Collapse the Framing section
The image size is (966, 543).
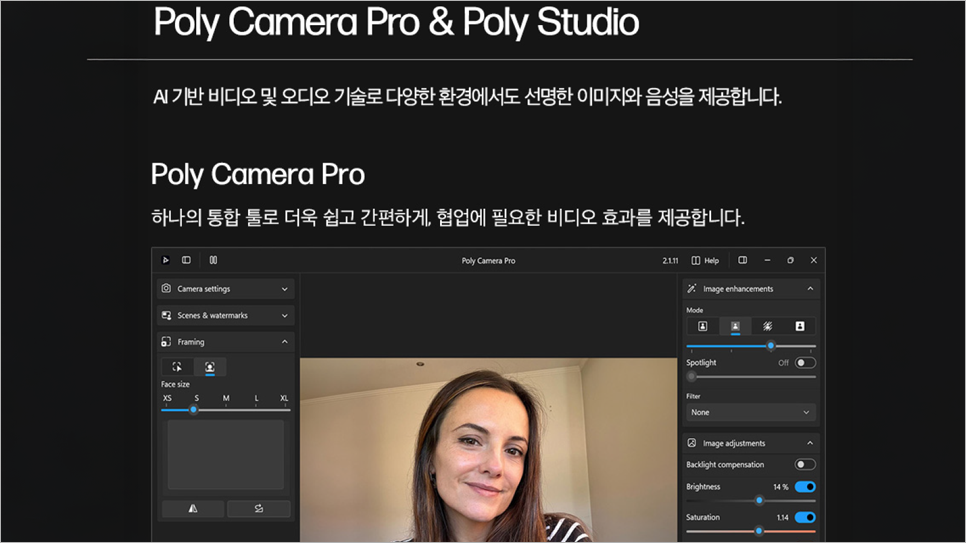tap(285, 341)
